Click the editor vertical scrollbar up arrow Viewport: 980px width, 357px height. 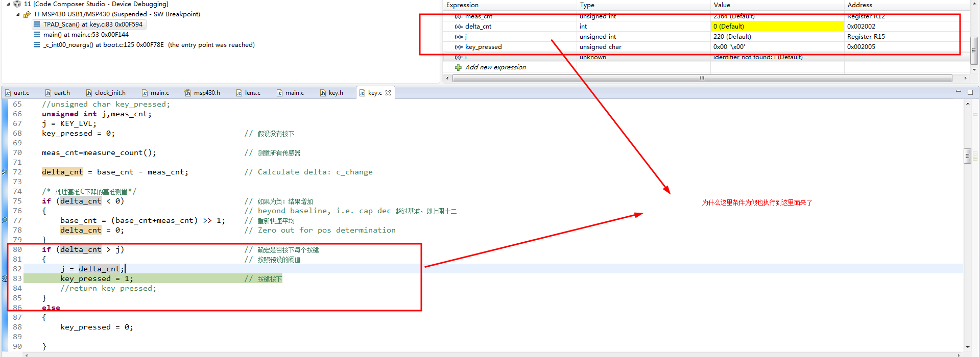coord(968,104)
